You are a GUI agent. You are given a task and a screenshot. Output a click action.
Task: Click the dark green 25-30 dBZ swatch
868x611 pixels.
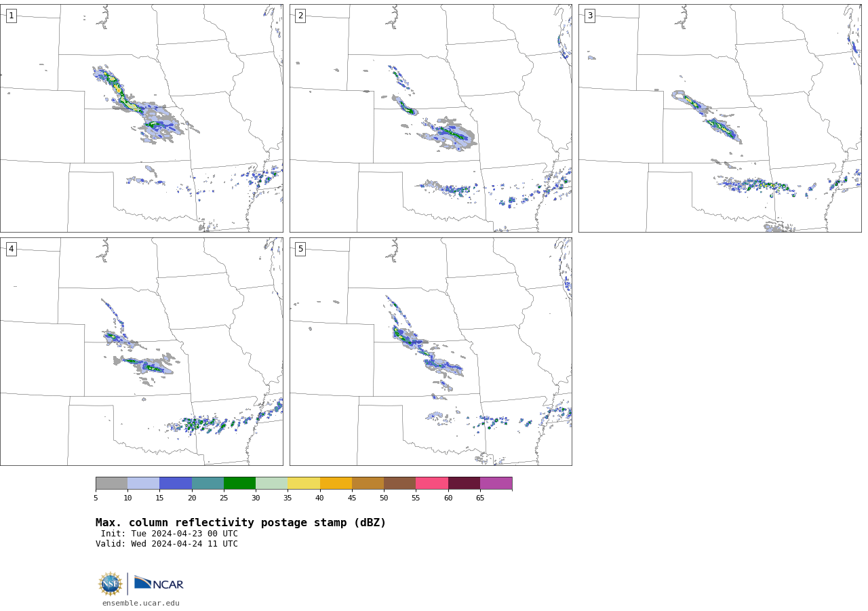pyautogui.click(x=239, y=483)
